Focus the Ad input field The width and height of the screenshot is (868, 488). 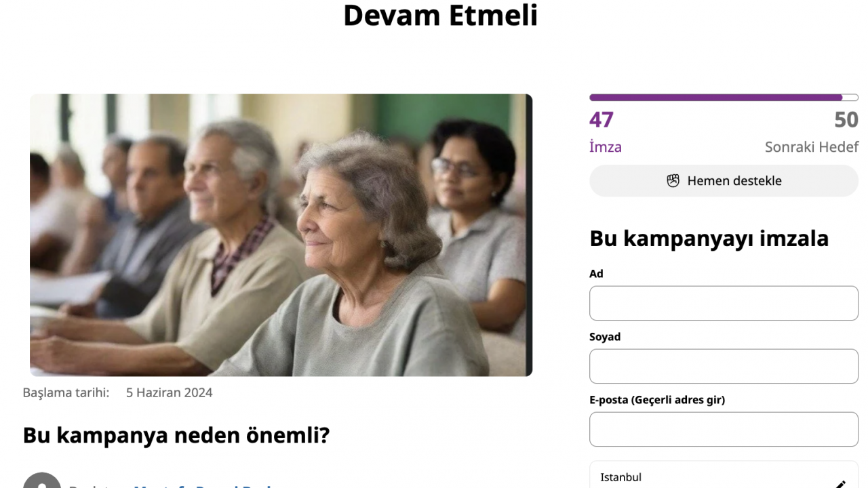(x=724, y=303)
